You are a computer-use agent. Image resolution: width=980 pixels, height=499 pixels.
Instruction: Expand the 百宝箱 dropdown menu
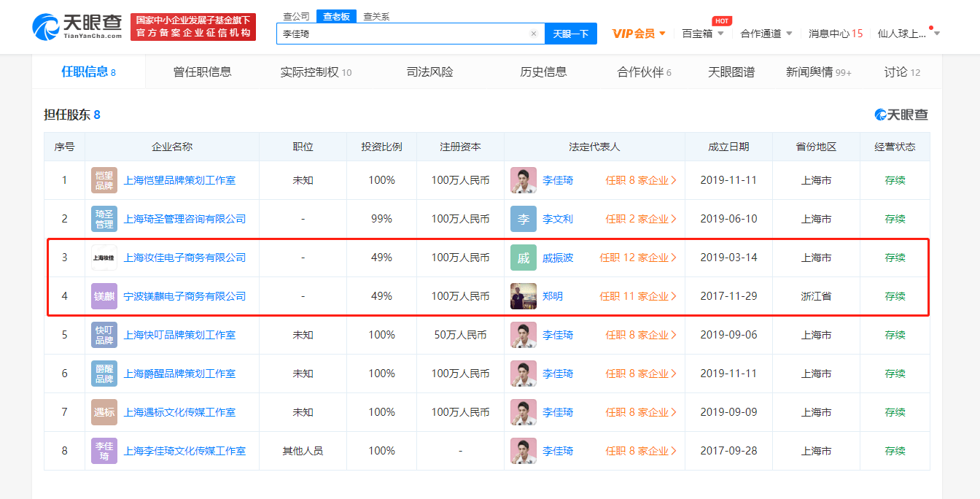[703, 34]
